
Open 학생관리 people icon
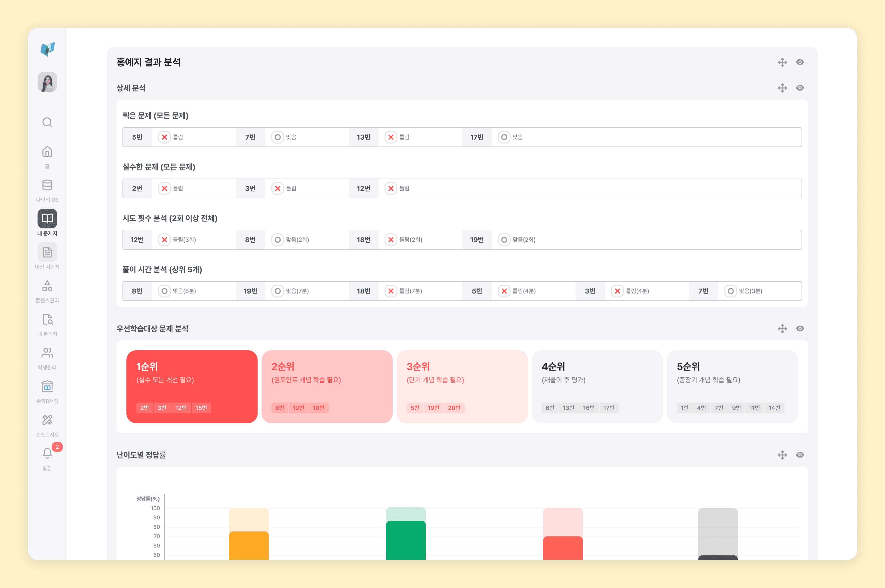(47, 353)
